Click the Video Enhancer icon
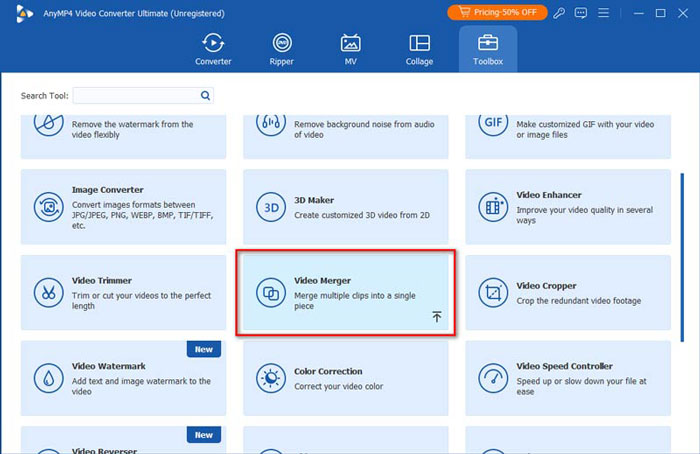The image size is (700, 454). 493,207
